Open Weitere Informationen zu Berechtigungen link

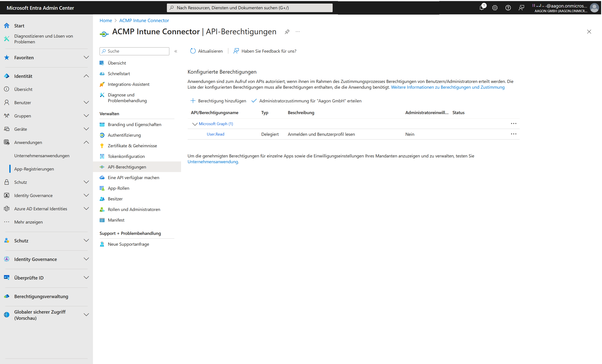coord(448,87)
